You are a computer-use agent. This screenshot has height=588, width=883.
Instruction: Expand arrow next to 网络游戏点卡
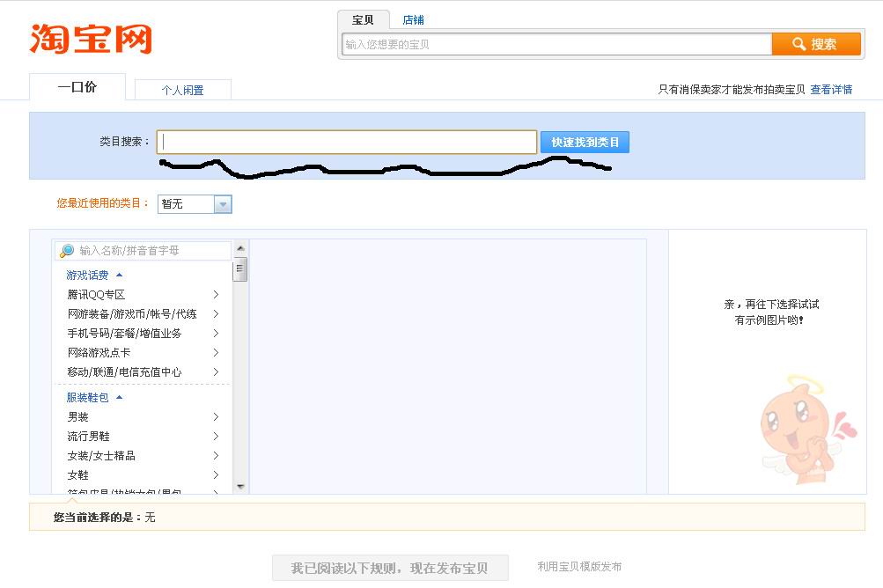(x=216, y=353)
